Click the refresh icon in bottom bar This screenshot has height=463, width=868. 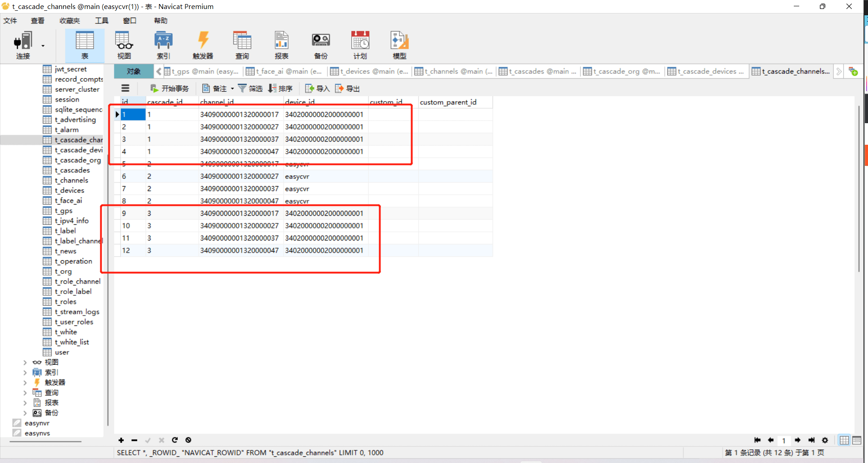coord(175,440)
